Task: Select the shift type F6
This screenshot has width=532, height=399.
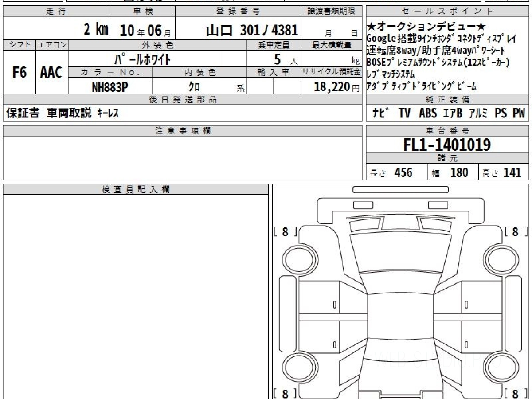Action: [19, 72]
